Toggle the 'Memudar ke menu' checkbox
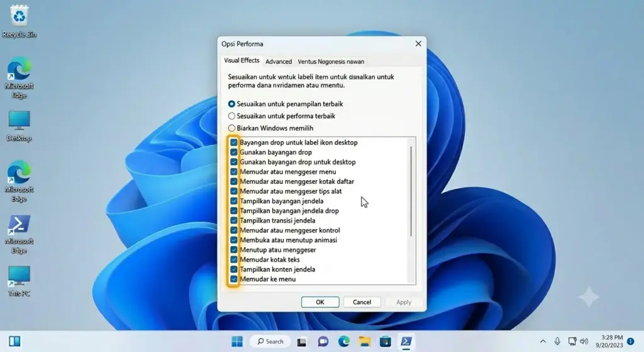 click(x=234, y=279)
